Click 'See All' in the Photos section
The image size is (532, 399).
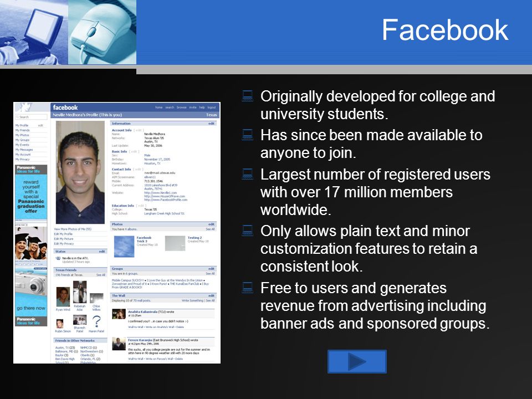click(x=211, y=229)
